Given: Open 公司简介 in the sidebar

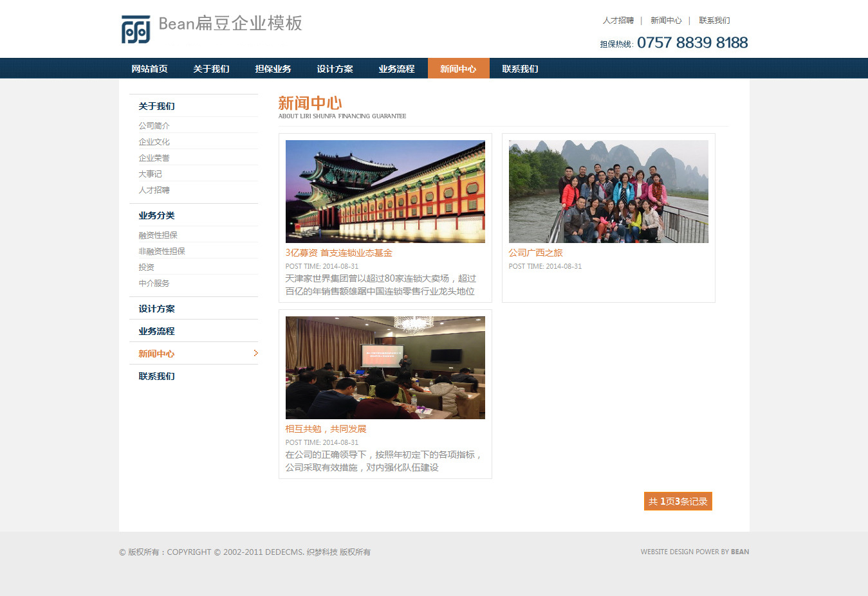Looking at the screenshot, I should [154, 125].
